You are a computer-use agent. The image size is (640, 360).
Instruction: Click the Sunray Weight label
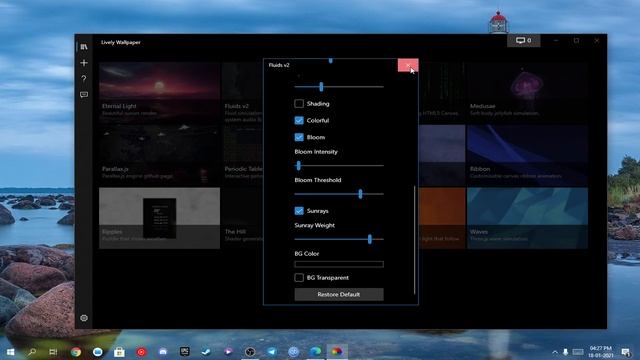point(315,225)
